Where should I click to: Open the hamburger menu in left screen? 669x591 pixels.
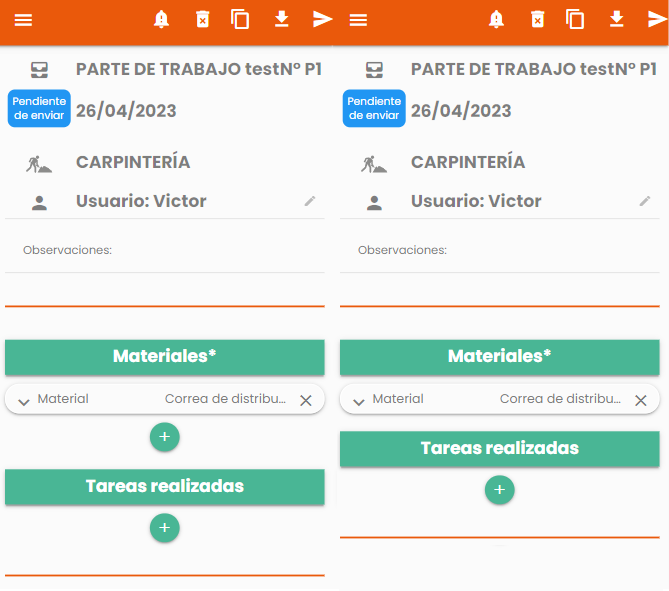point(23,20)
